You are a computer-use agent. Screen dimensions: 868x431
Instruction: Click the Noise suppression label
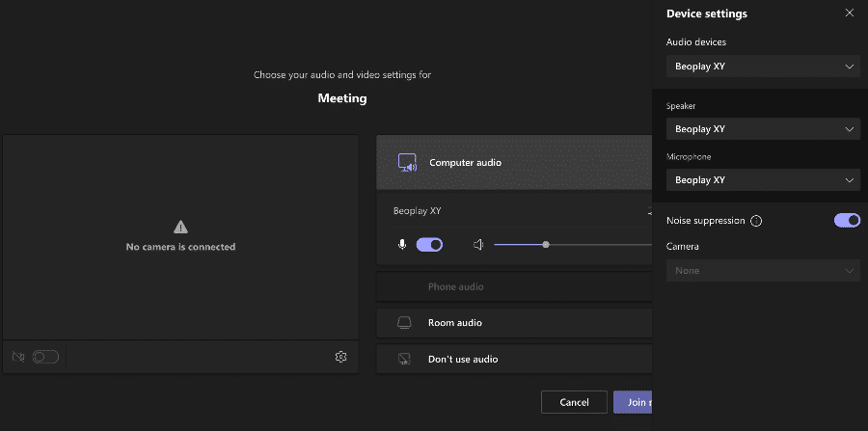click(705, 221)
